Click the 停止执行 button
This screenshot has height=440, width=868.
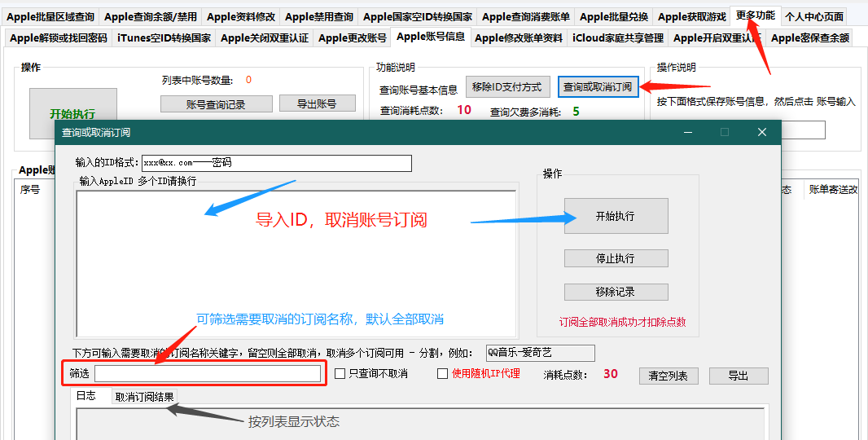(616, 258)
